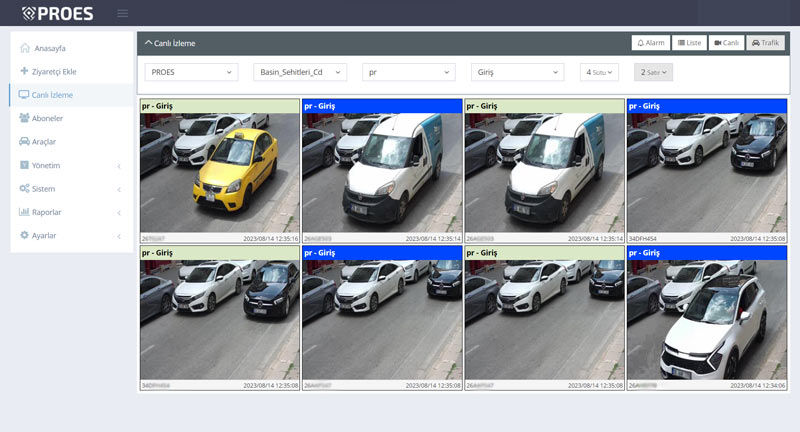This screenshot has height=432, width=800.
Task: Select the Canlı camera view button
Action: [x=726, y=43]
